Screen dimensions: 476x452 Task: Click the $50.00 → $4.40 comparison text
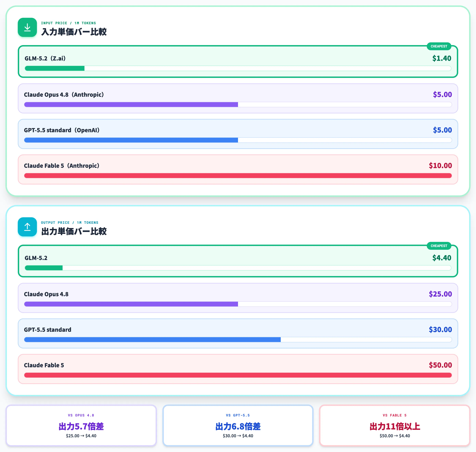point(395,436)
